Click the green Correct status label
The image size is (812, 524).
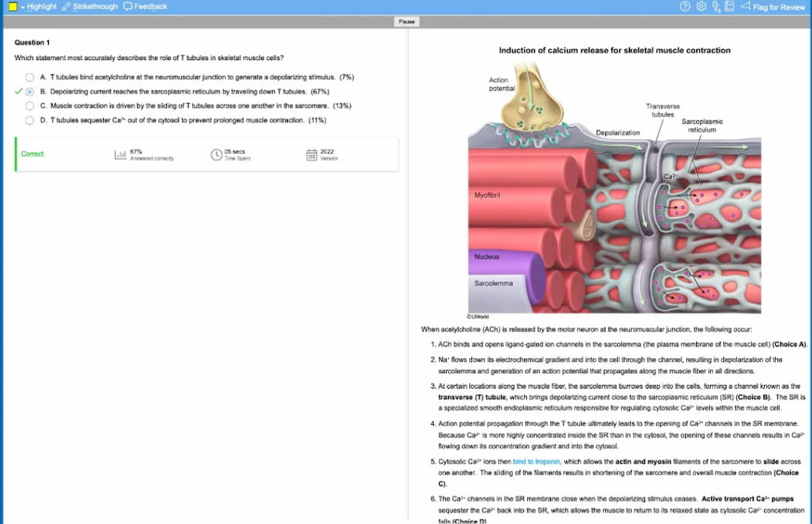pos(32,154)
